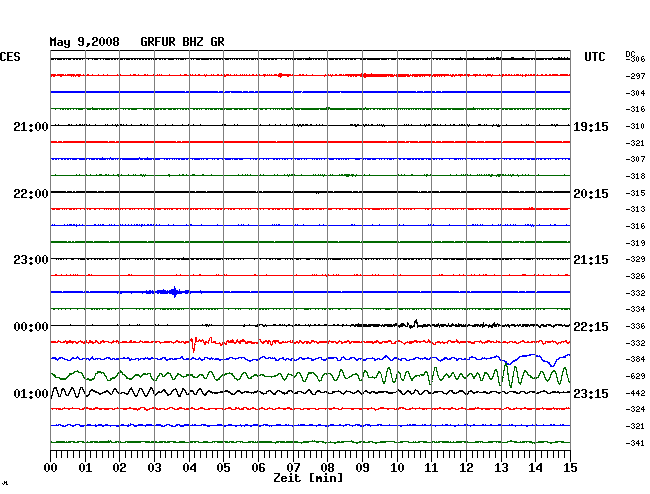The height and width of the screenshot is (494, 650).
Task: Click the x-axis minute label "04"
Action: tap(189, 468)
